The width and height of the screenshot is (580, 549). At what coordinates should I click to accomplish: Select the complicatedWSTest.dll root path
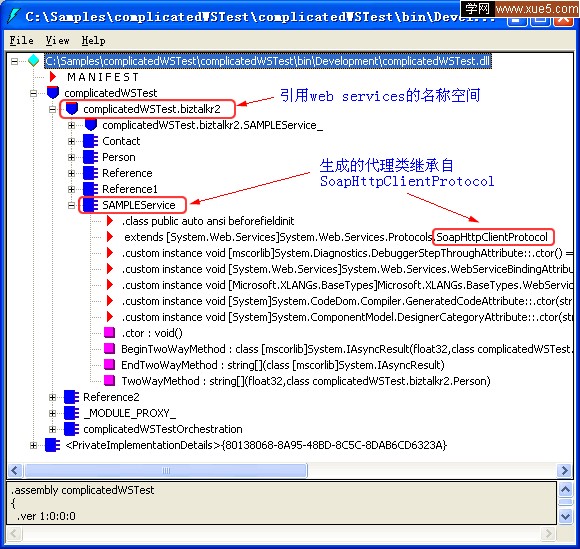pyautogui.click(x=268, y=61)
